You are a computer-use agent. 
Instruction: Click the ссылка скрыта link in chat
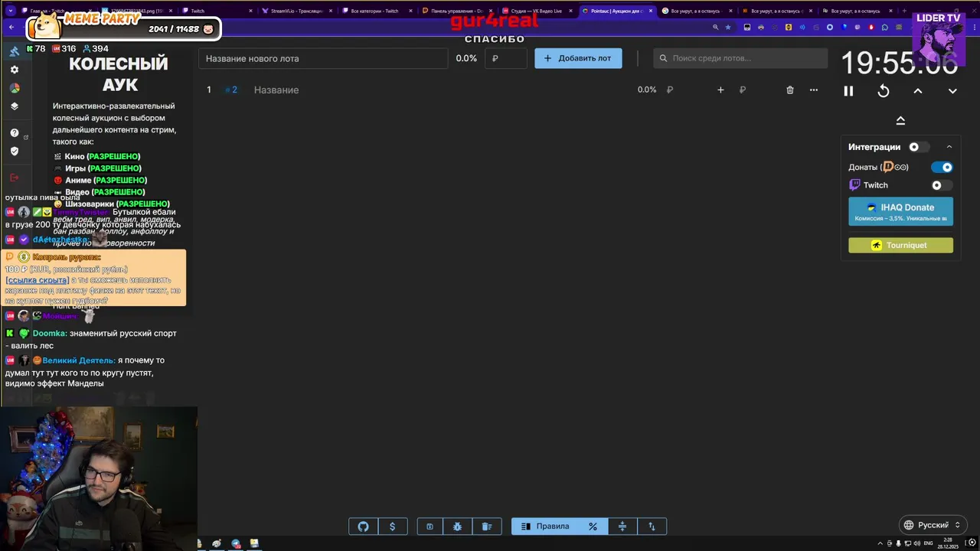[x=37, y=280]
